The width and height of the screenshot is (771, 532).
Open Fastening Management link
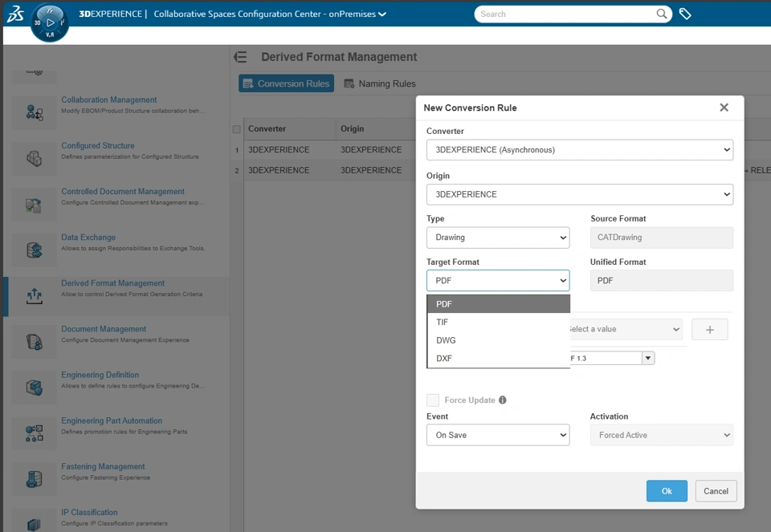click(103, 467)
